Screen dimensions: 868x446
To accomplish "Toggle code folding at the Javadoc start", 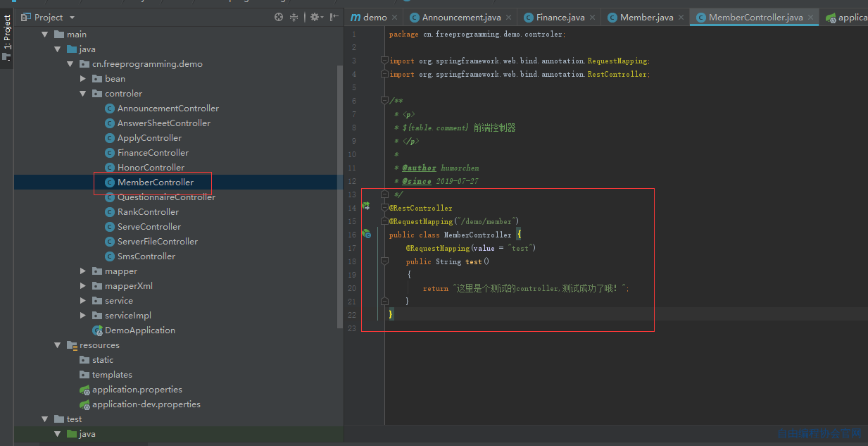I will coord(384,101).
